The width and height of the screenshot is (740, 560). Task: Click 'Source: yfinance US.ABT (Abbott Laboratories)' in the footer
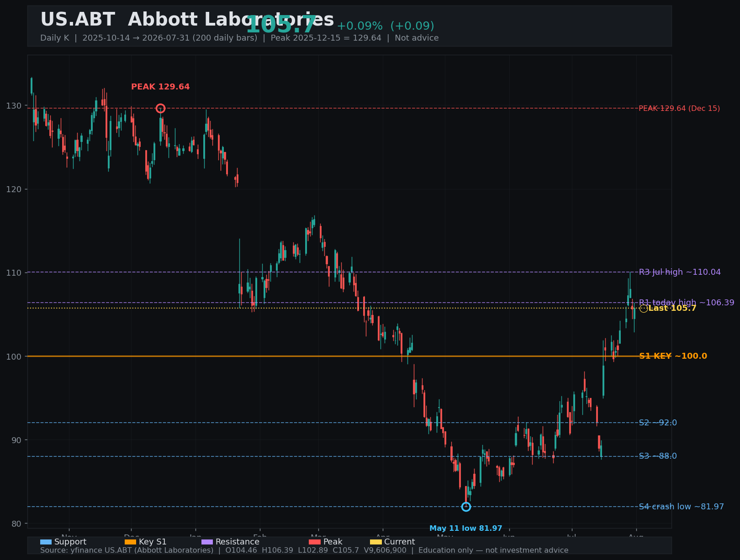(x=127, y=550)
